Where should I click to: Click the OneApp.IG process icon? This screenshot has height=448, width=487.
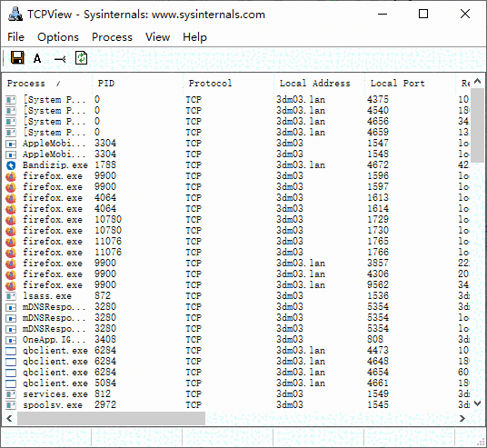[x=11, y=340]
